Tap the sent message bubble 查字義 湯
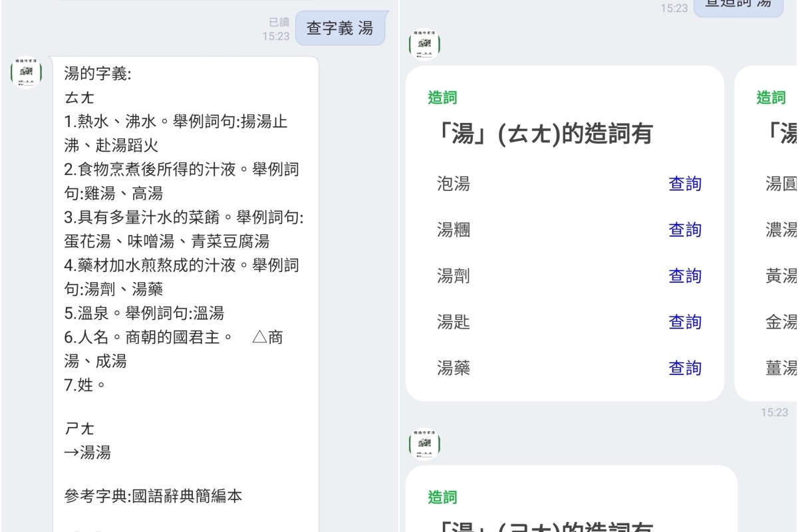Screen dimensions: 798x532 tap(340, 28)
